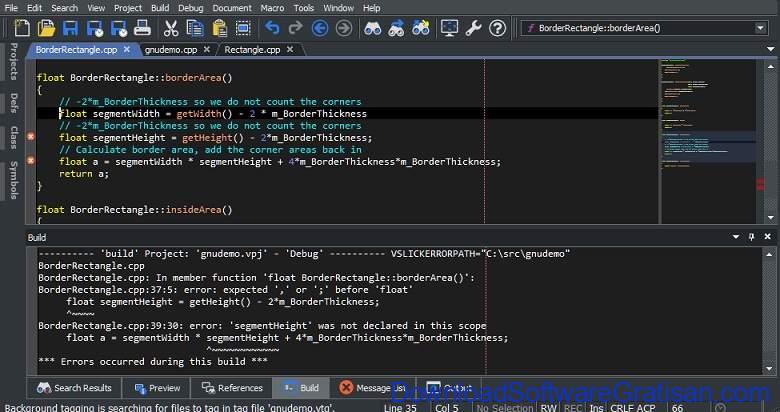The height and width of the screenshot is (412, 780).
Task: Open a file using the folder icon
Action: pyautogui.click(x=46, y=28)
